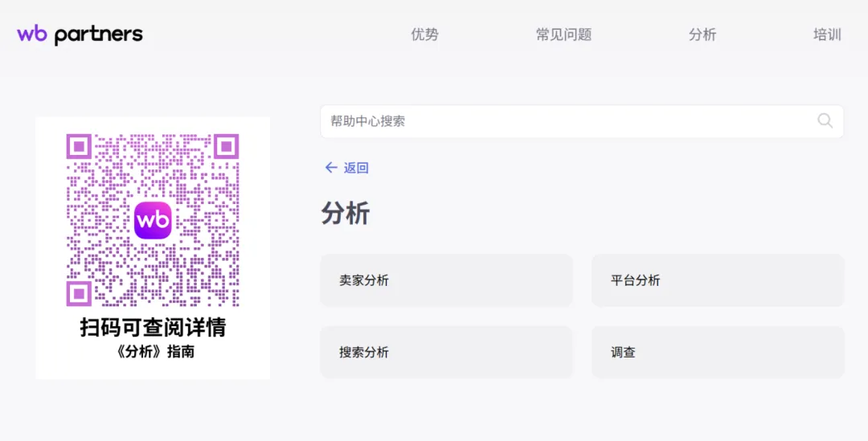This screenshot has width=868, height=441.
Task: Go back using the 返回 link
Action: (356, 168)
